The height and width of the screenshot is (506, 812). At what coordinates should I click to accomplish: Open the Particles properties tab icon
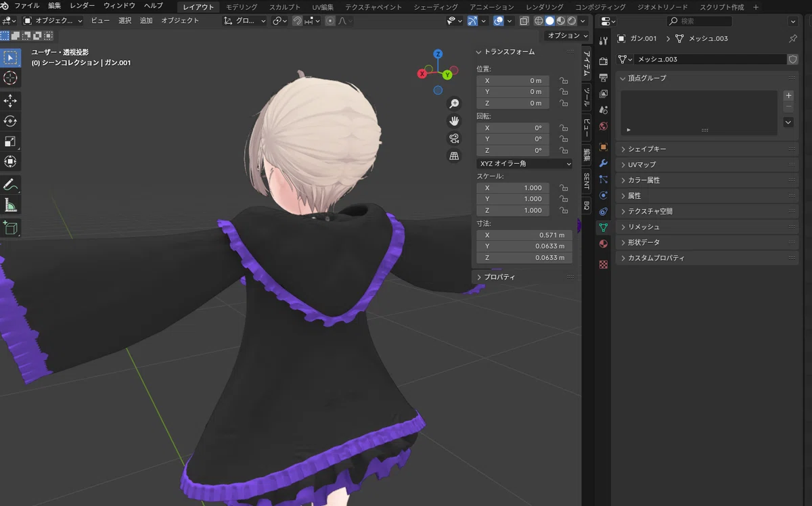click(x=604, y=179)
